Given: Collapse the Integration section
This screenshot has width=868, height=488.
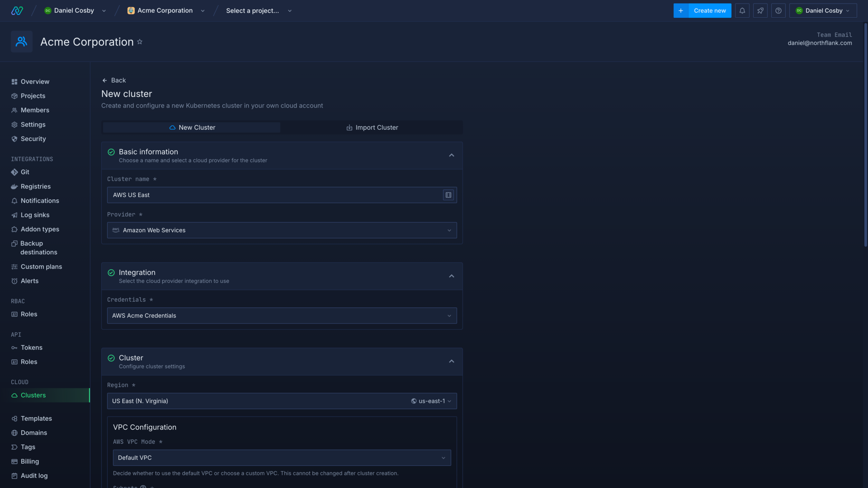Looking at the screenshot, I should tap(451, 276).
